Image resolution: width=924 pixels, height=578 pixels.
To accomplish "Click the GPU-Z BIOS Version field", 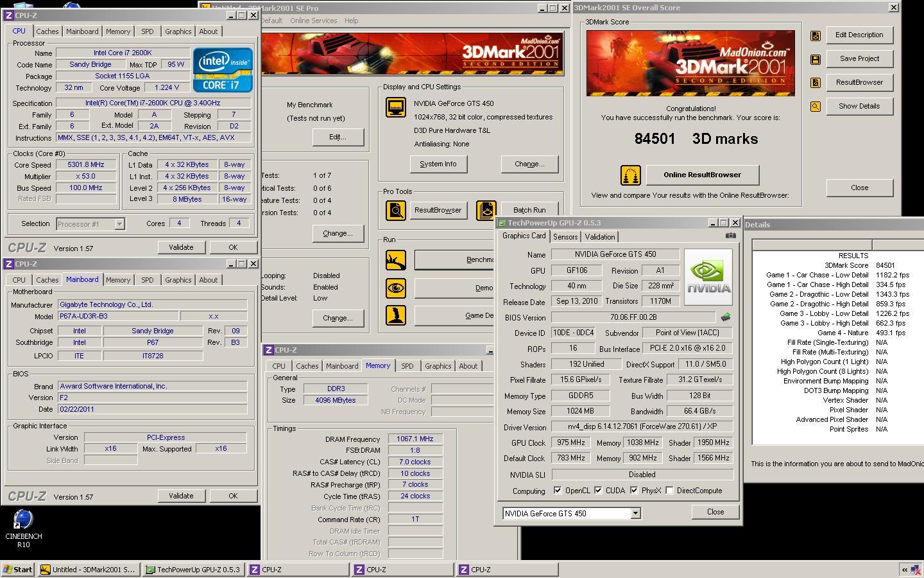I will [633, 317].
